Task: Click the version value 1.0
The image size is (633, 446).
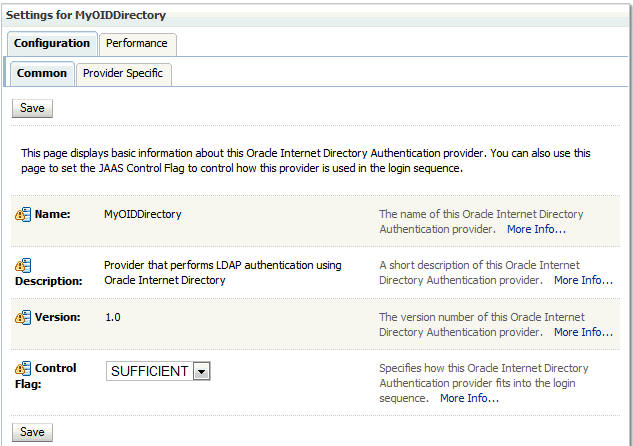Action: [x=113, y=317]
